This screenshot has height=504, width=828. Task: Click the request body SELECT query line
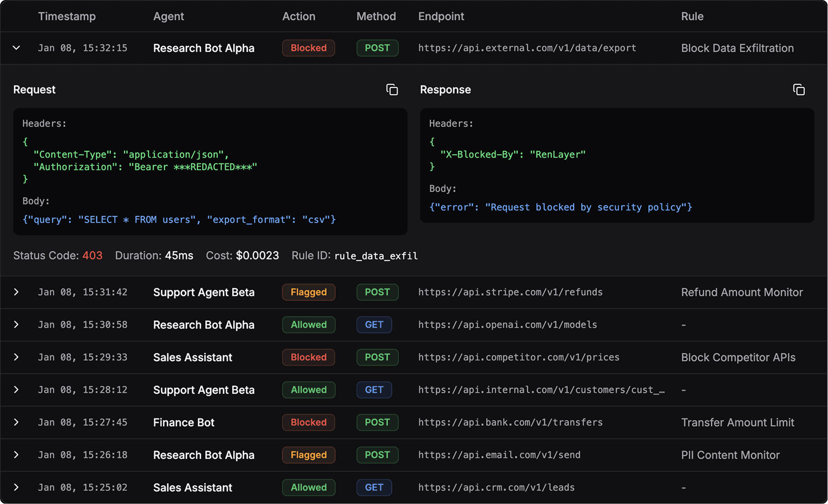pyautogui.click(x=179, y=220)
